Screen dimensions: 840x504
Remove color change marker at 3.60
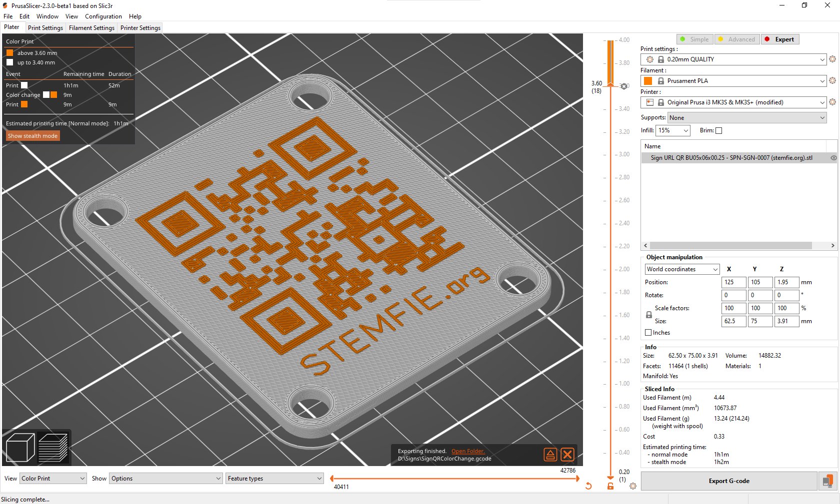tap(624, 86)
